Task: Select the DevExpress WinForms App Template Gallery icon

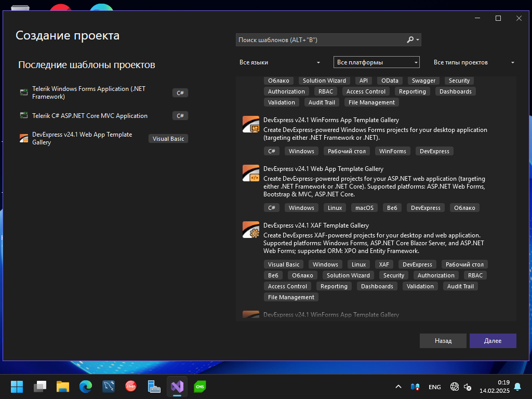Action: (x=251, y=124)
